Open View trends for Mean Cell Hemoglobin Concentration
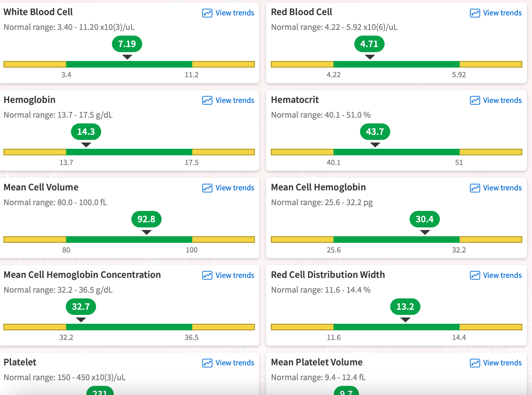This screenshot has height=395, width=532. point(235,275)
